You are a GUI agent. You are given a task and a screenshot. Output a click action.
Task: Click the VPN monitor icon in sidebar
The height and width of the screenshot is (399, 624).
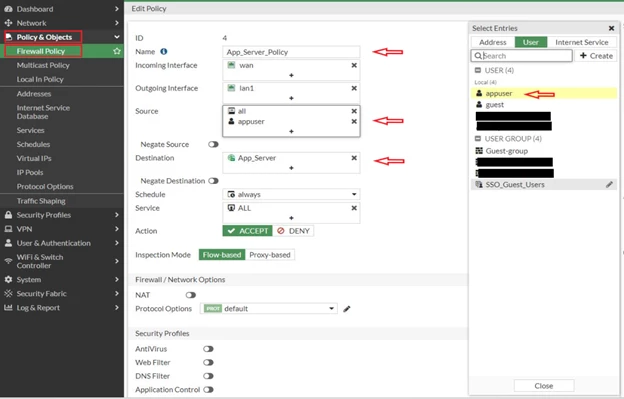click(8, 229)
